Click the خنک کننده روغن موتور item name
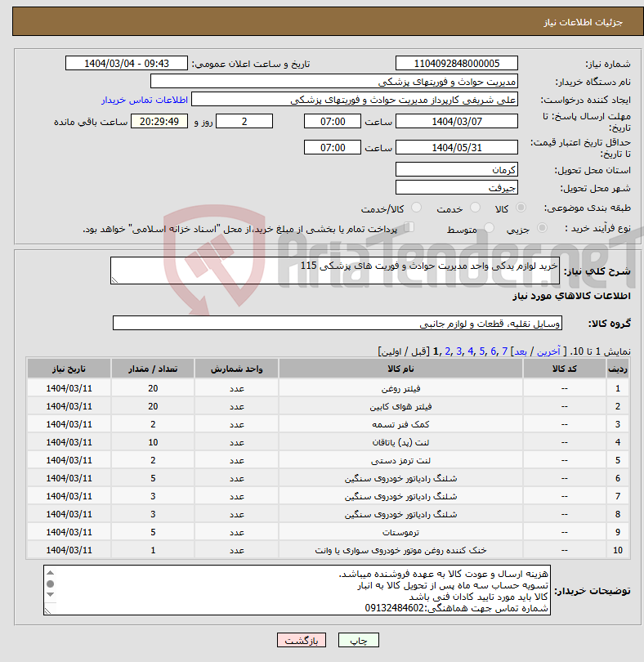Image resolution: width=644 pixels, height=662 pixels. pyautogui.click(x=400, y=551)
